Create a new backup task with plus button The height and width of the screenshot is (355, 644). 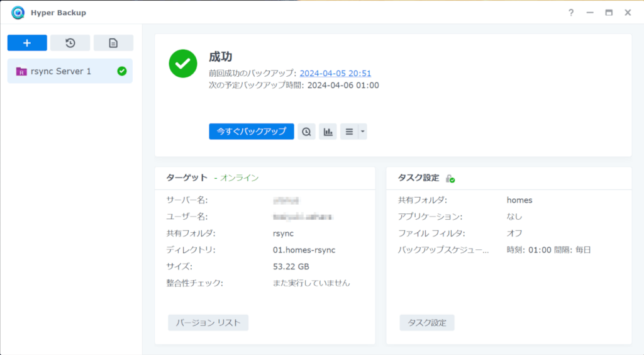click(27, 43)
